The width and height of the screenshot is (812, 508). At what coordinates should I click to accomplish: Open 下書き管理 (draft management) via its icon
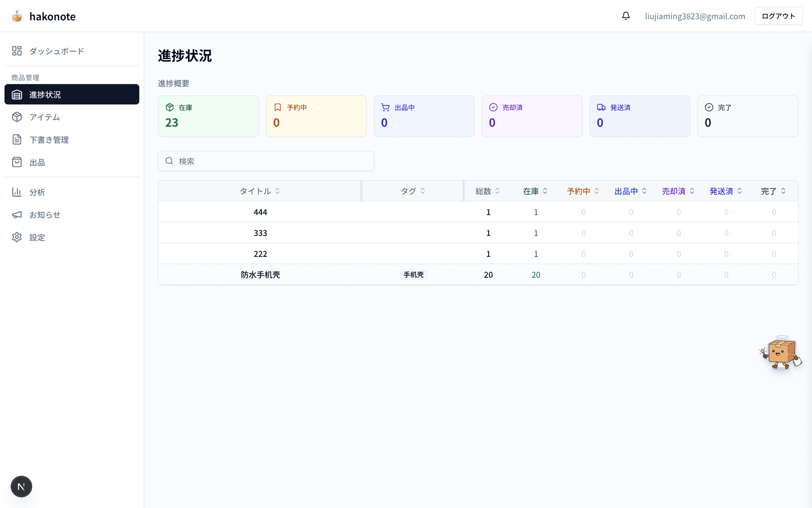click(x=17, y=139)
